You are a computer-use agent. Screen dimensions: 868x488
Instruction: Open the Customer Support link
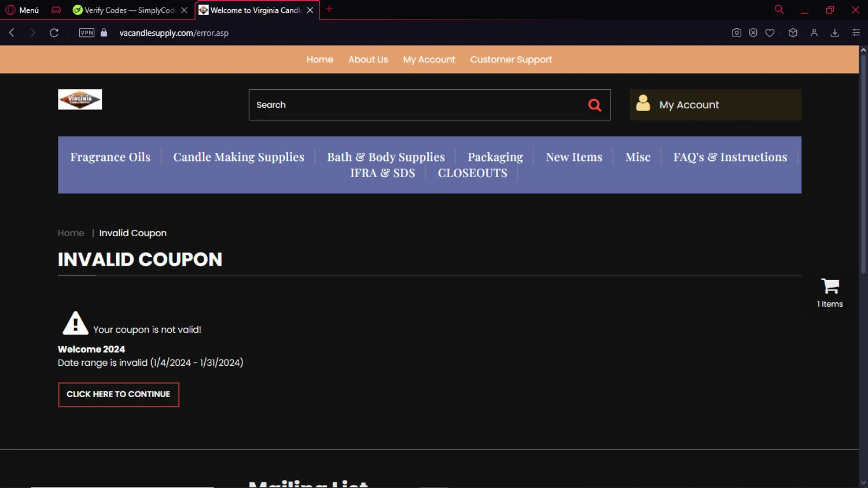(x=511, y=60)
